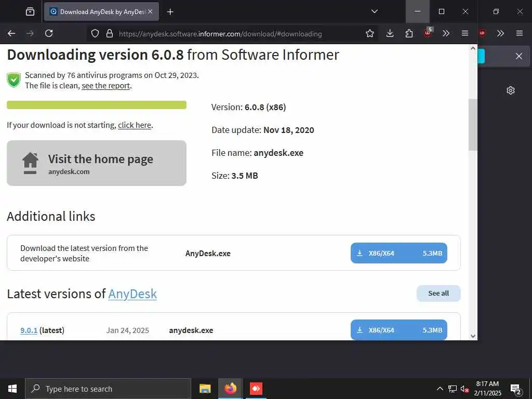The height and width of the screenshot is (399, 532).
Task: Show hidden system tray icons
Action: (440, 389)
